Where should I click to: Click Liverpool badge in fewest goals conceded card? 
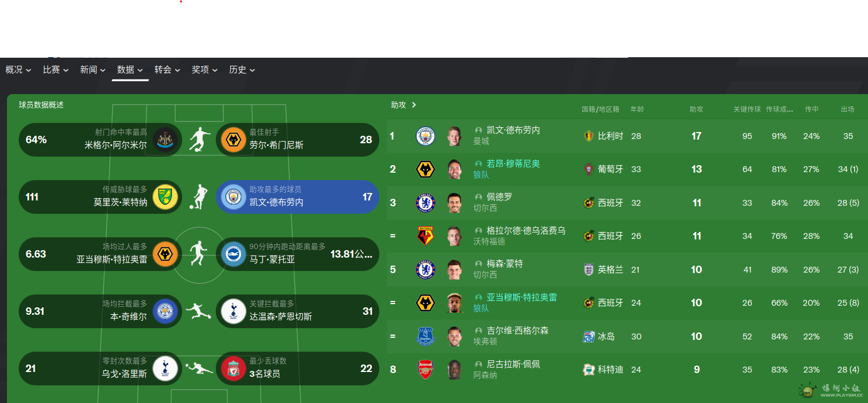coord(233,368)
